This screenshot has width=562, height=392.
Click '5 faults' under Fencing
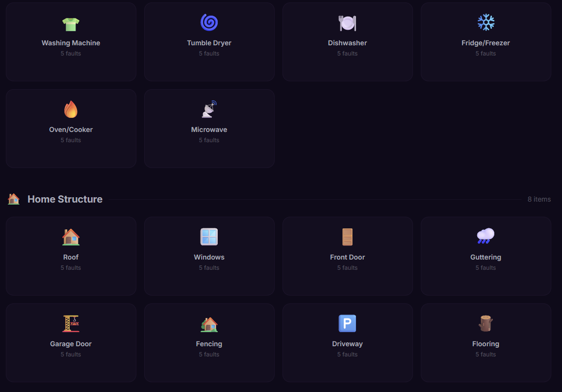click(x=209, y=355)
